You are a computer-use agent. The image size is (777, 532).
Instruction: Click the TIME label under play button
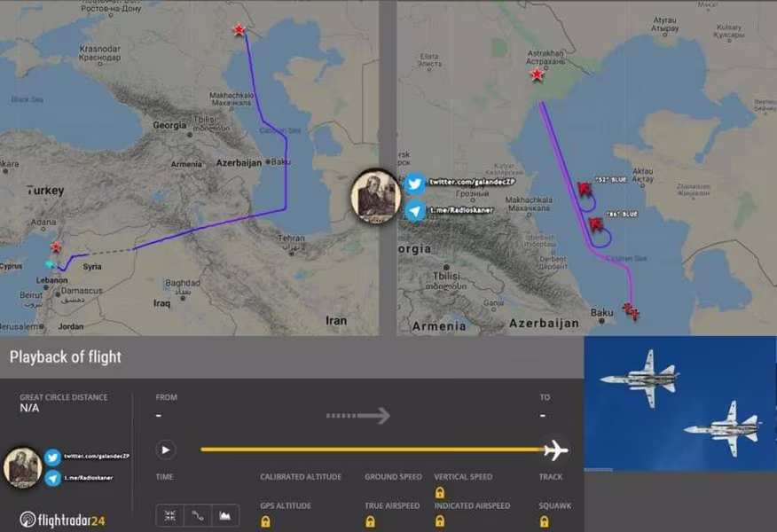pyautogui.click(x=164, y=476)
